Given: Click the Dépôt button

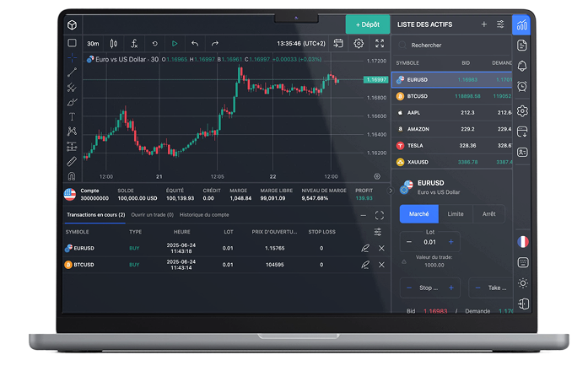Looking at the screenshot, I should [x=368, y=24].
